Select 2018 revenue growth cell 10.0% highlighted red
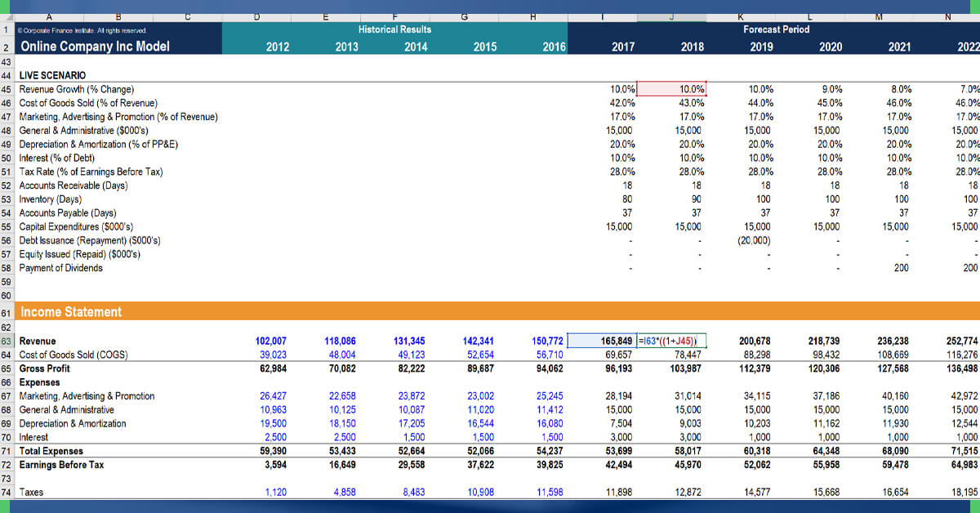The width and height of the screenshot is (980, 513). click(x=671, y=89)
